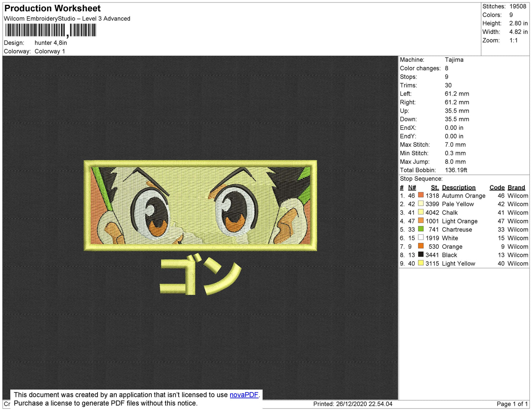Click the Zoom value '1:1'
The image size is (532, 411).
pos(514,40)
